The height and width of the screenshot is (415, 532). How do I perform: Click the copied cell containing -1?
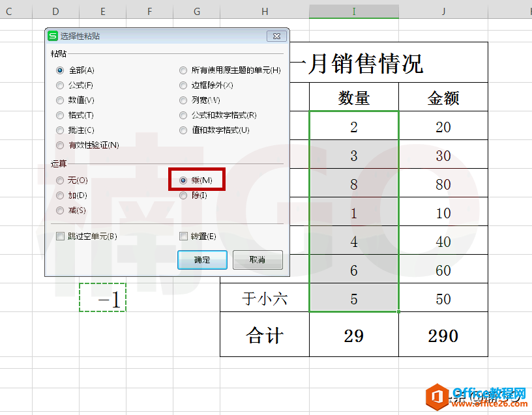[103, 297]
